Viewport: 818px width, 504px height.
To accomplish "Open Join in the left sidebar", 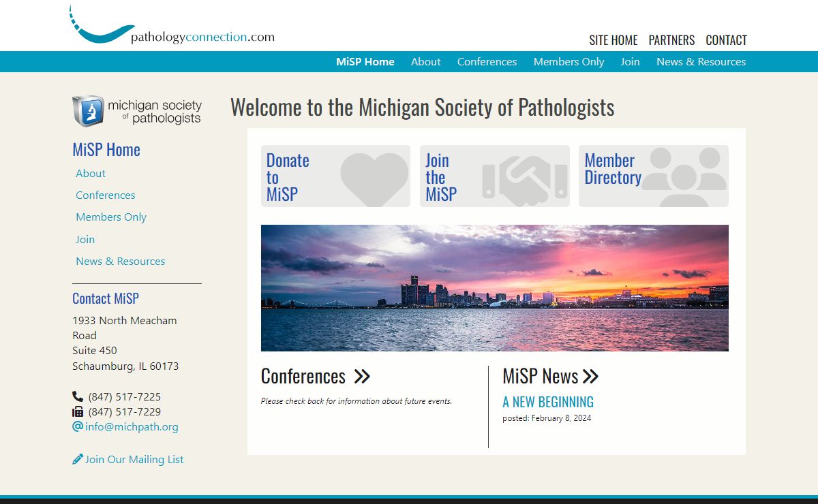I will pyautogui.click(x=85, y=239).
